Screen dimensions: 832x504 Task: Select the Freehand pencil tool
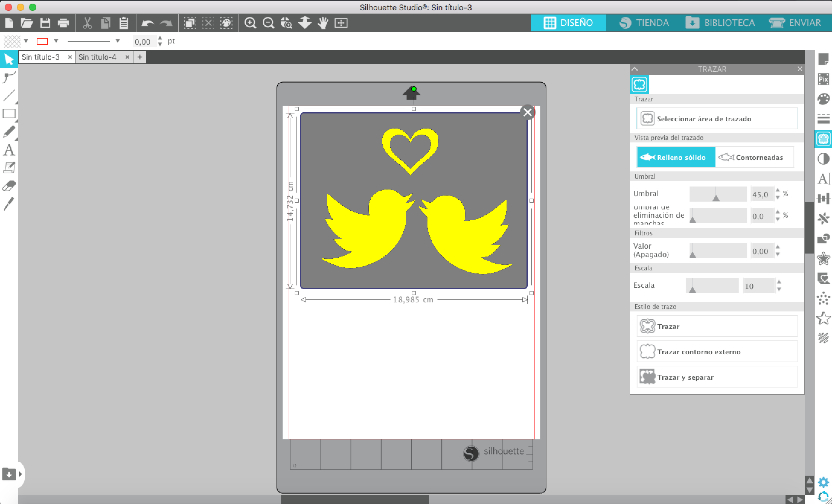[x=9, y=132]
